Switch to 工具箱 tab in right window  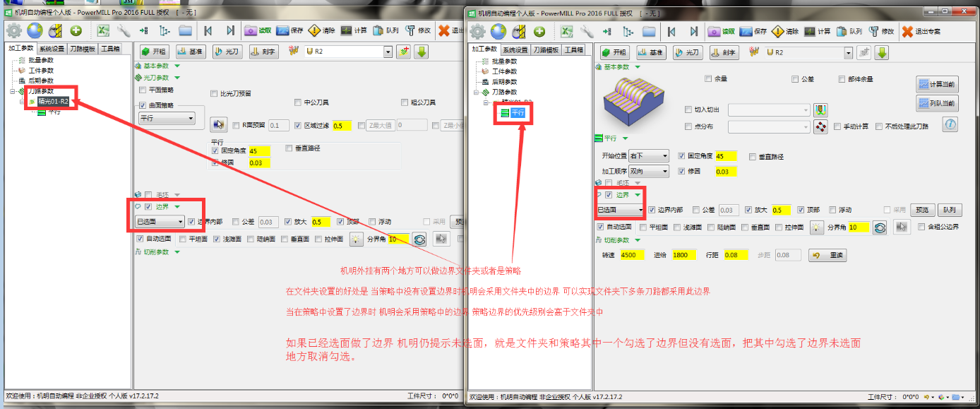point(574,49)
